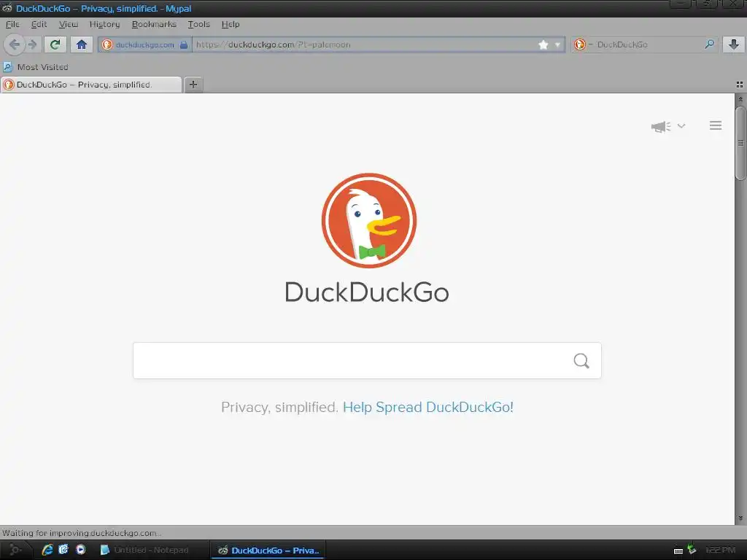Open the DuckDuckGo hamburger menu

coord(716,125)
